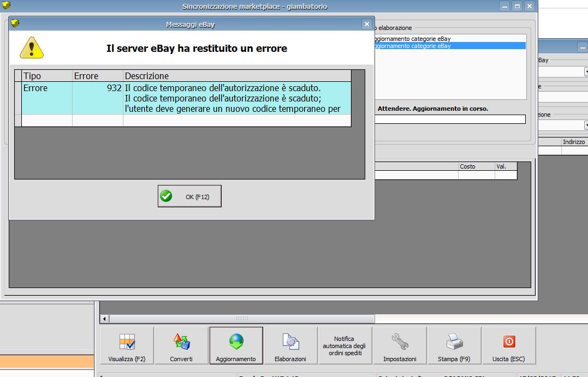Close the Sincronizzazione marketplace window
Viewport: 588px width, 377px height.
(x=530, y=7)
